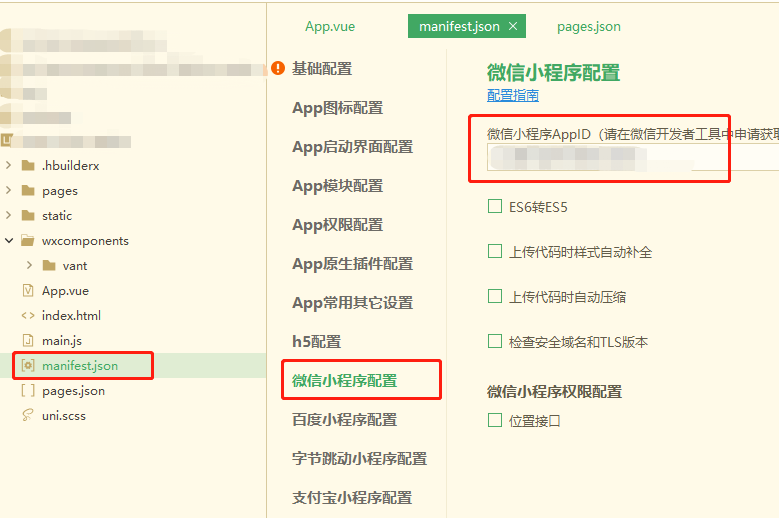Open 百度小程序配置 section
The height and width of the screenshot is (518, 779).
tap(345, 420)
